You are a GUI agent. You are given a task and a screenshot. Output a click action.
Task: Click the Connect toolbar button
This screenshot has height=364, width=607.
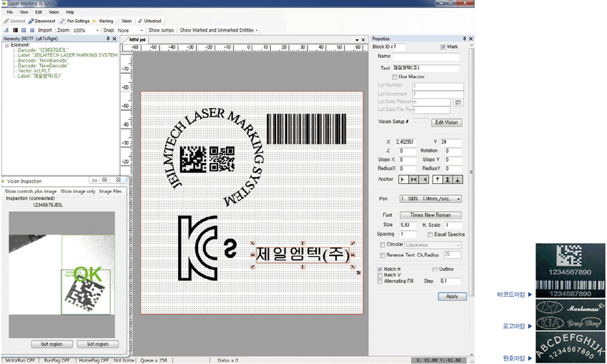(14, 21)
